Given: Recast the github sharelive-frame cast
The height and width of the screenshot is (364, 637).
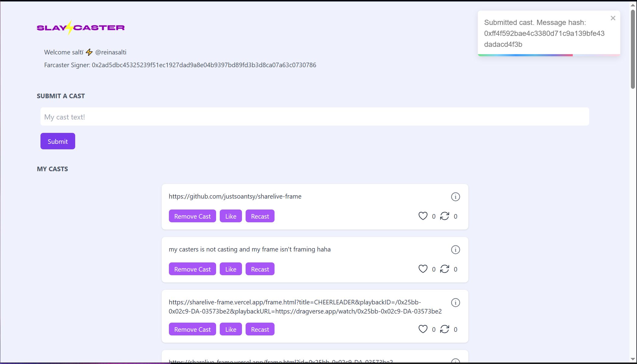Looking at the screenshot, I should (260, 216).
